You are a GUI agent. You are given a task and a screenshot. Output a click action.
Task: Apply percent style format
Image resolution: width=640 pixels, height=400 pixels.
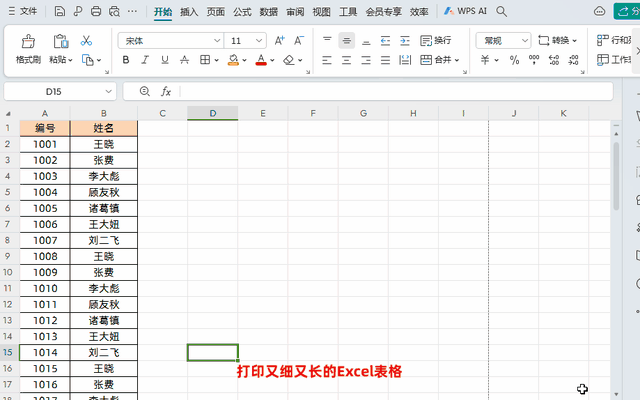(514, 60)
